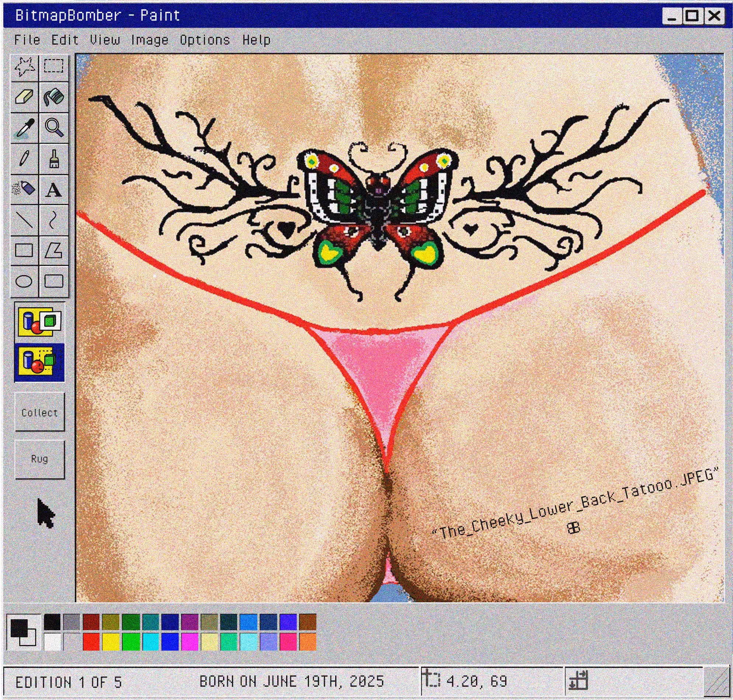This screenshot has width=733, height=700.
Task: Click the 'BORN ON JUNE 19TH, 2025' text
Action: (x=292, y=681)
